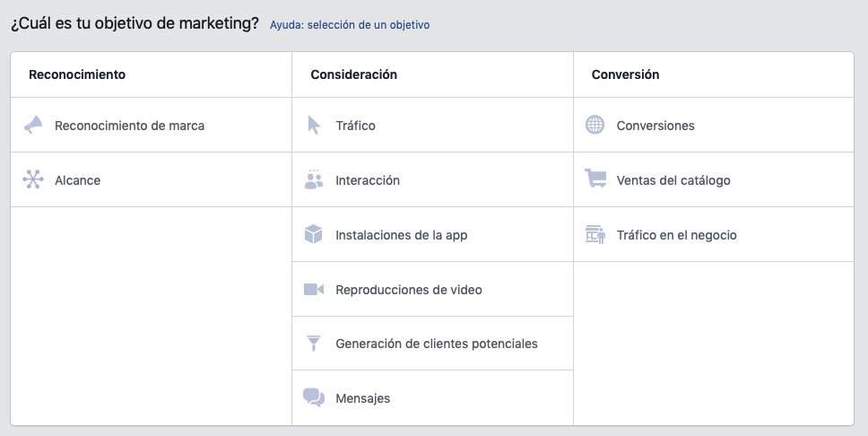868x436 pixels.
Task: Click the cursor arrow icon for Tráfico
Action: click(314, 126)
